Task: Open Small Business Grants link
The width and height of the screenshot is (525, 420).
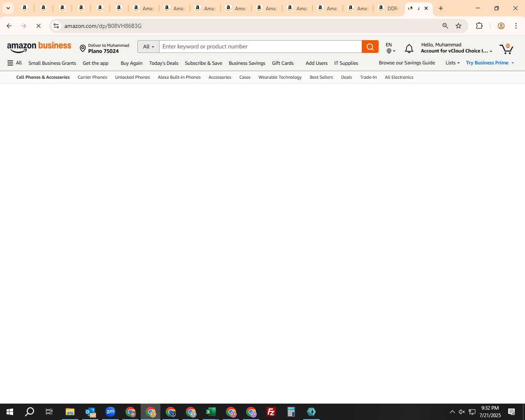Action: pos(52,63)
